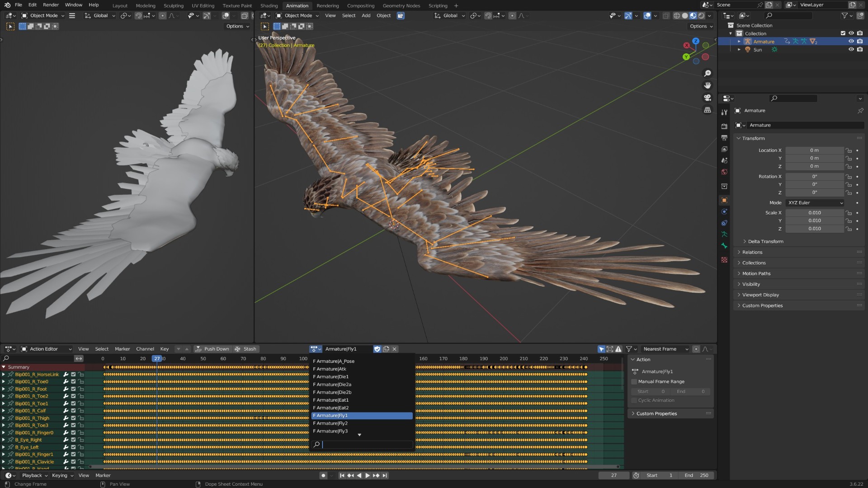This screenshot has height=488, width=868.
Task: Uncheck the Collection exclude checkbox
Action: click(843, 33)
